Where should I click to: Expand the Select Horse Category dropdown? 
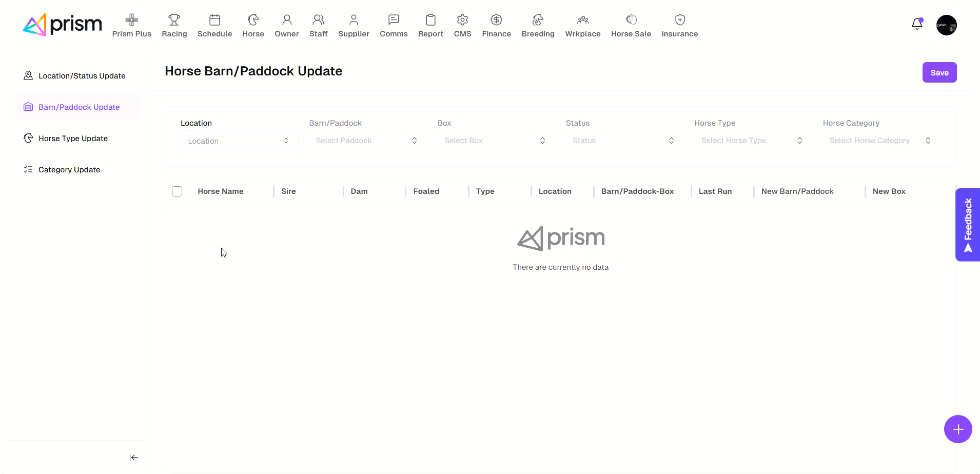879,141
